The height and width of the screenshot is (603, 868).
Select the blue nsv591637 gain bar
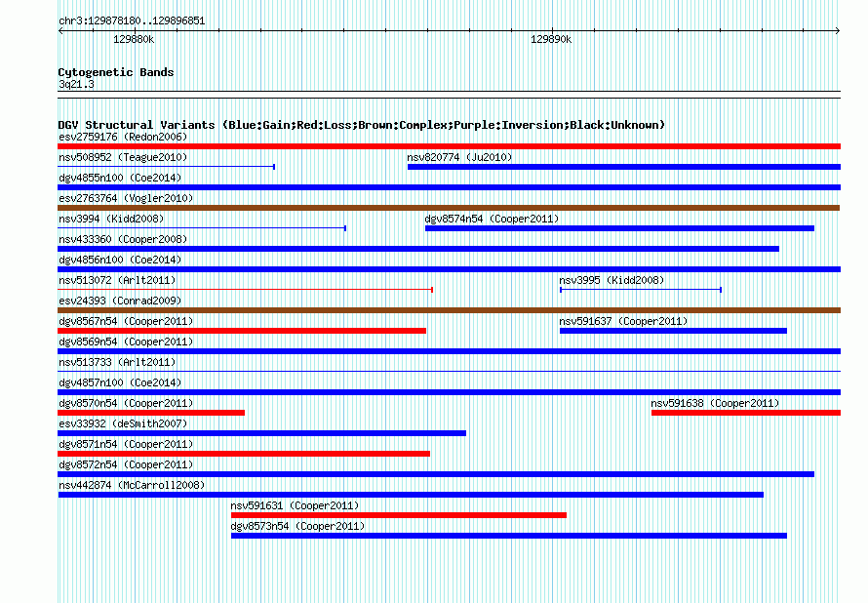point(673,331)
